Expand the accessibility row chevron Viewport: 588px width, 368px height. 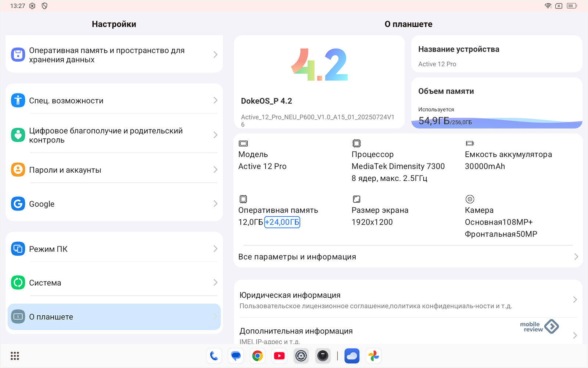[215, 100]
